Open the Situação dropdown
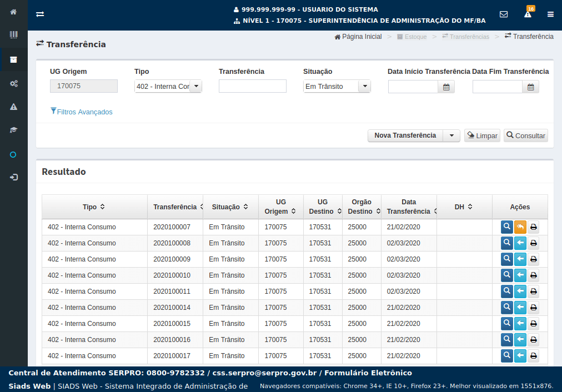Screen dimensions: 562x392 pos(337,87)
